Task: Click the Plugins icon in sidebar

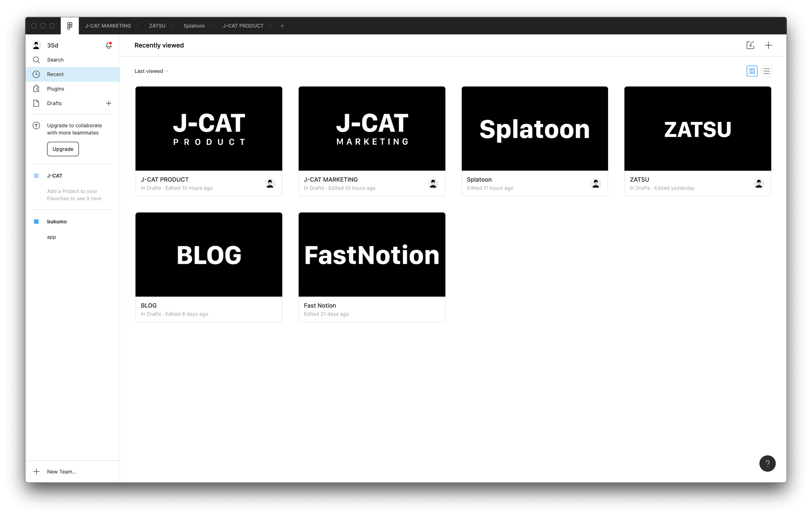Action: click(x=37, y=89)
